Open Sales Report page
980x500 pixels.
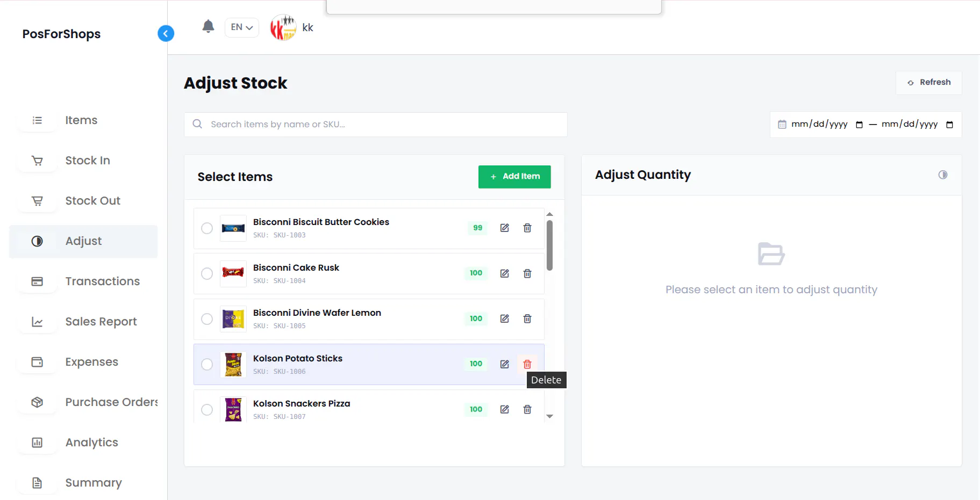(x=83, y=322)
